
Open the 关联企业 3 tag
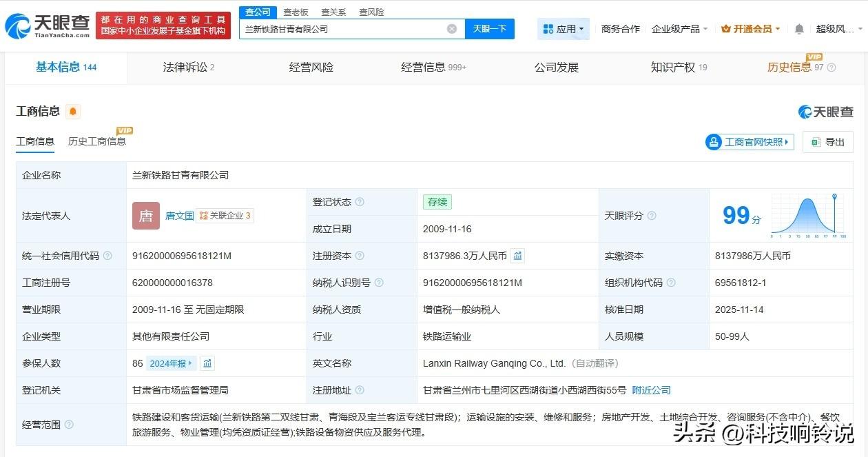point(225,216)
